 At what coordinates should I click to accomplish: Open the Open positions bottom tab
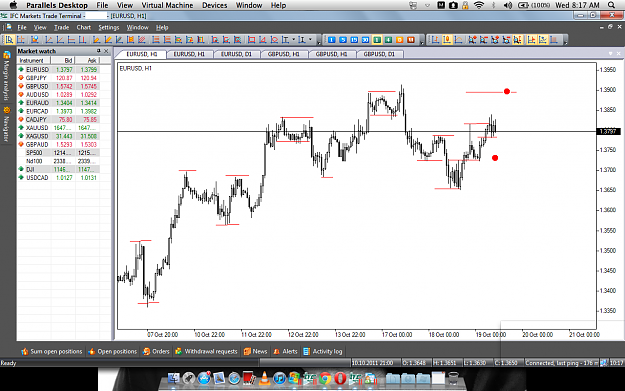(x=113, y=352)
